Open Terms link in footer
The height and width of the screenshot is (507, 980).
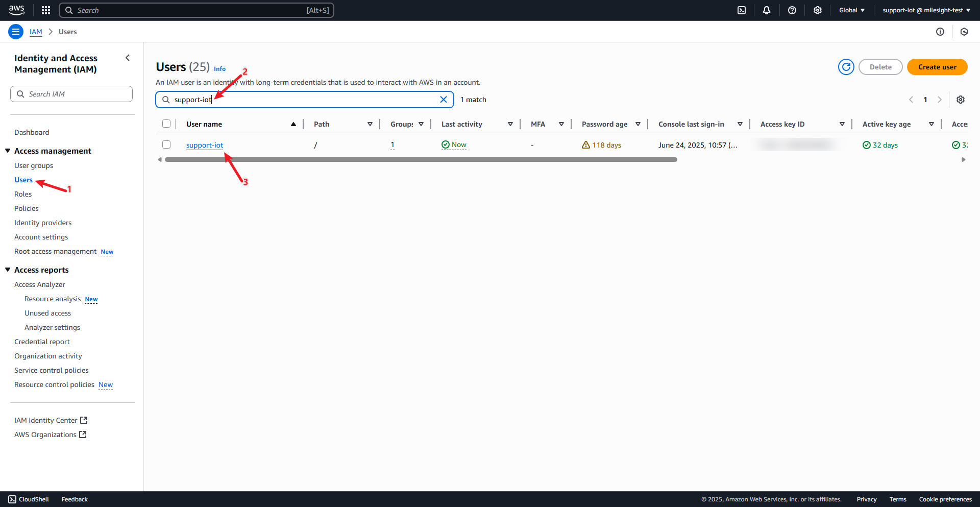(898, 499)
